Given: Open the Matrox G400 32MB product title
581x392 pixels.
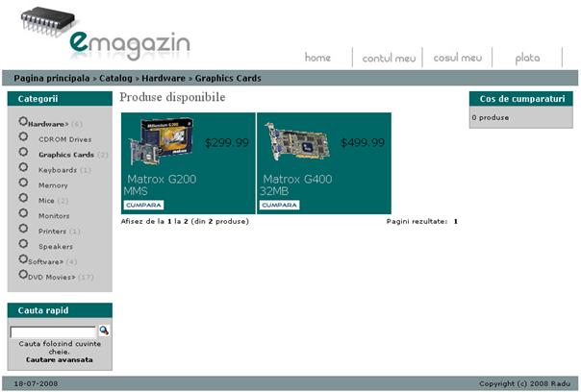Looking at the screenshot, I should [296, 185].
